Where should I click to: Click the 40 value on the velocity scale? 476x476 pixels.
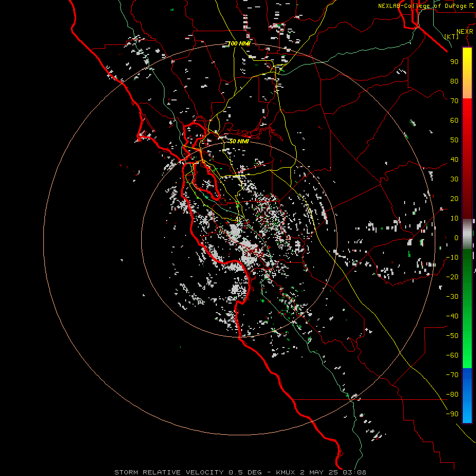pyautogui.click(x=454, y=159)
